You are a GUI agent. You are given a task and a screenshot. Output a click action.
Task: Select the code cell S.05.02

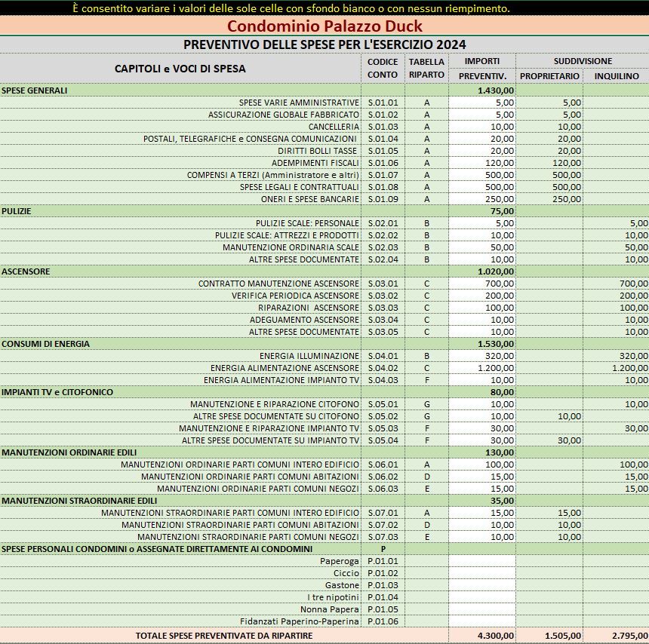click(x=383, y=416)
